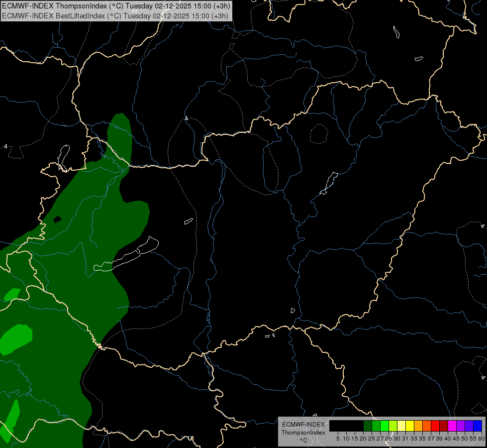
Task: Click the legend tick value '25'
Action: [x=372, y=439]
